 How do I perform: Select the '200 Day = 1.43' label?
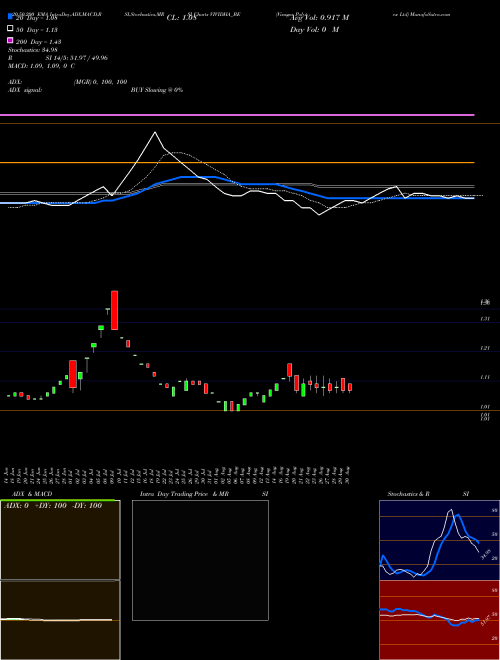(x=39, y=42)
